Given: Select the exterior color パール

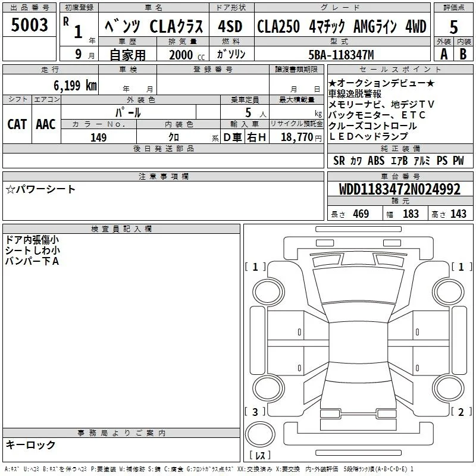Looking at the screenshot, I should [x=128, y=112].
